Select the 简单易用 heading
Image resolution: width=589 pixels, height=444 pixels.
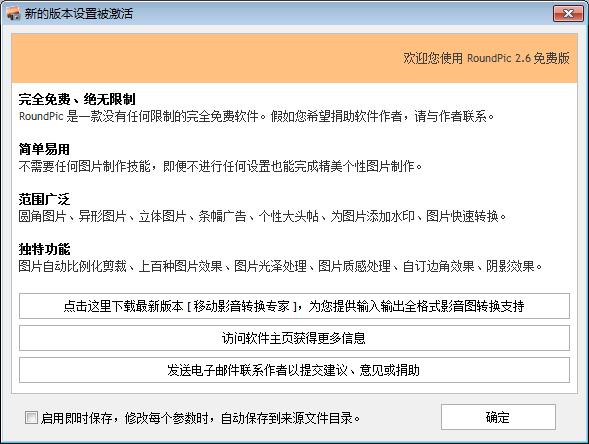pyautogui.click(x=44, y=149)
